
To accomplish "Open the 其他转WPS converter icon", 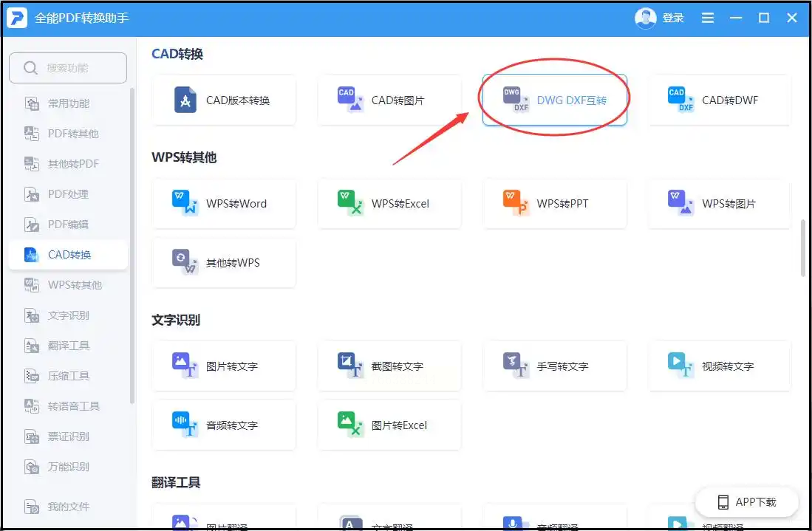I will click(x=185, y=262).
